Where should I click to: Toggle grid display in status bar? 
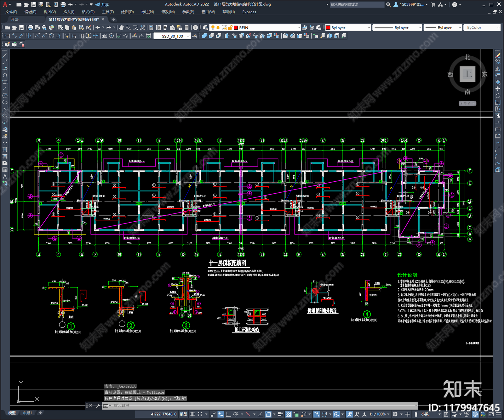(192, 414)
